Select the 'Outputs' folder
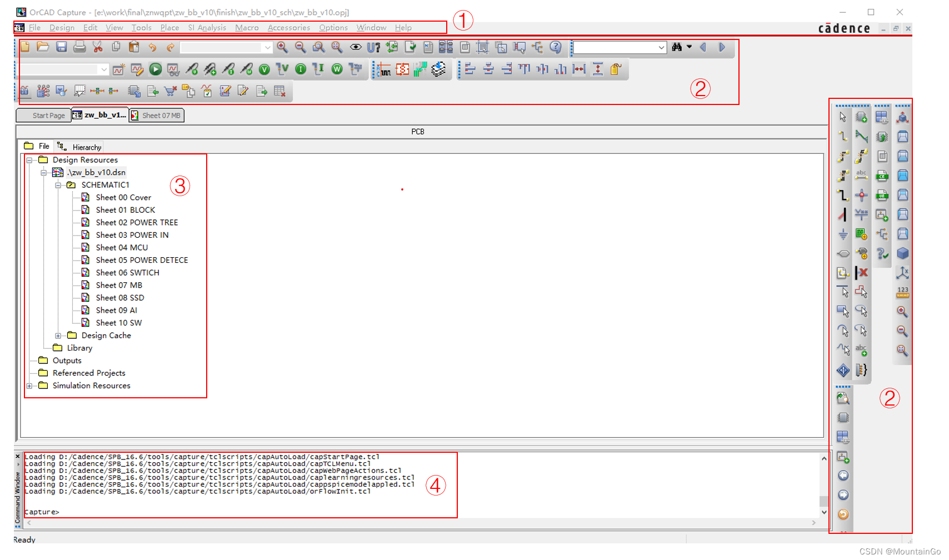The width and height of the screenshot is (949, 560). tap(67, 361)
